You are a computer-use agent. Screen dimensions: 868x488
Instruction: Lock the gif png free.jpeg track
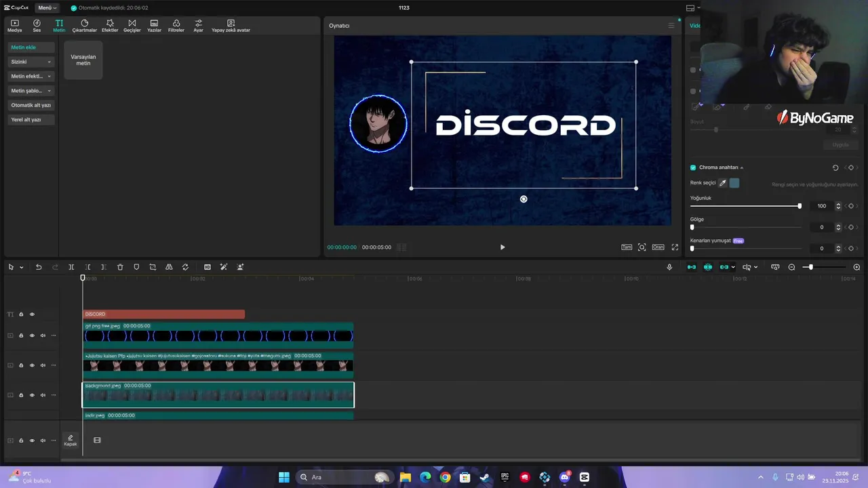21,335
